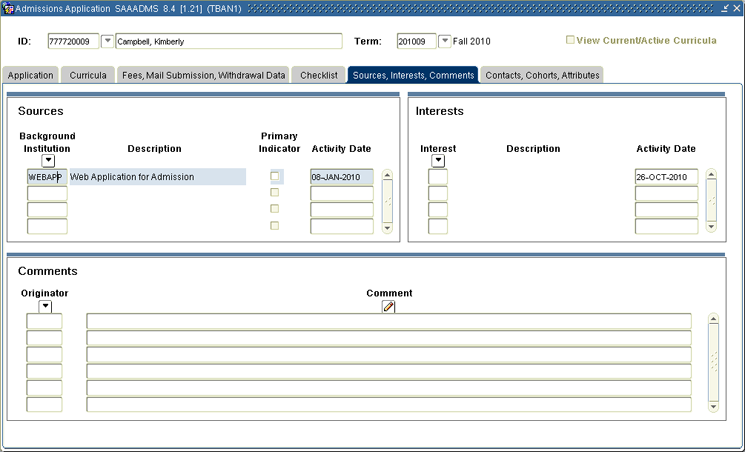Check Primary Indicator for WEBAPP source row
The image size is (745, 452).
[x=275, y=176]
